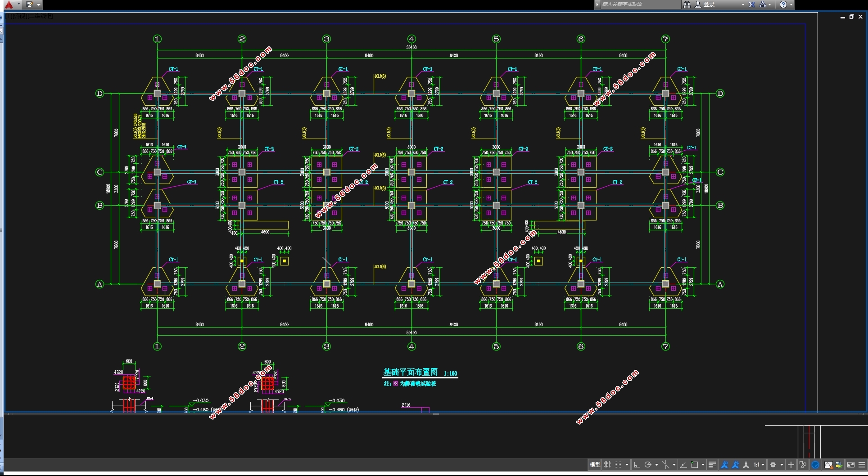Click the annotation monitor plus icon
868x476 pixels.
[x=791, y=465]
